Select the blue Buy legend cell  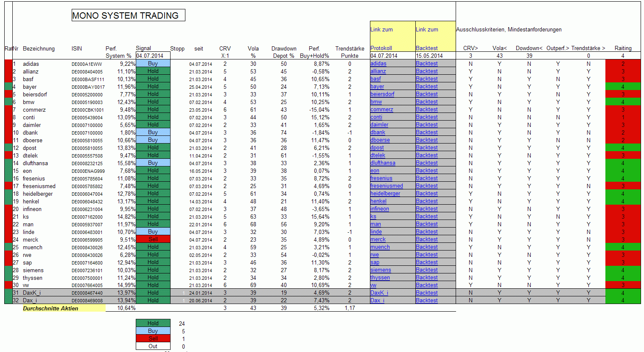coord(153,331)
